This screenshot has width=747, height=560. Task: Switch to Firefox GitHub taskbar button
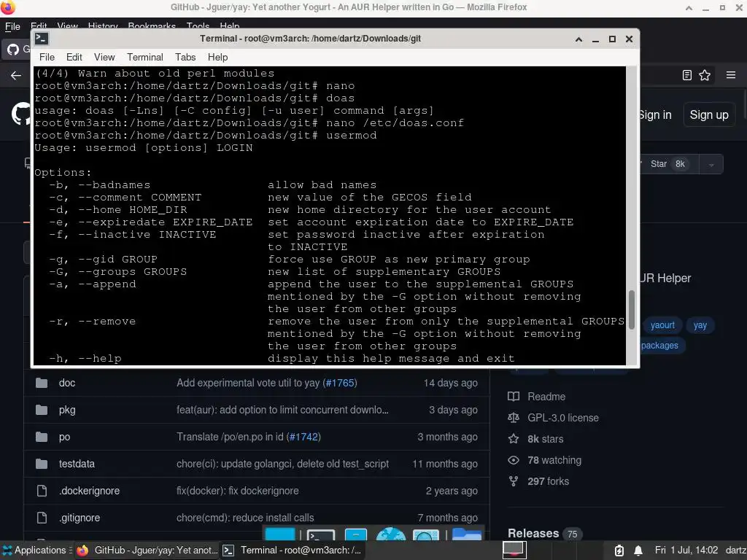point(147,550)
